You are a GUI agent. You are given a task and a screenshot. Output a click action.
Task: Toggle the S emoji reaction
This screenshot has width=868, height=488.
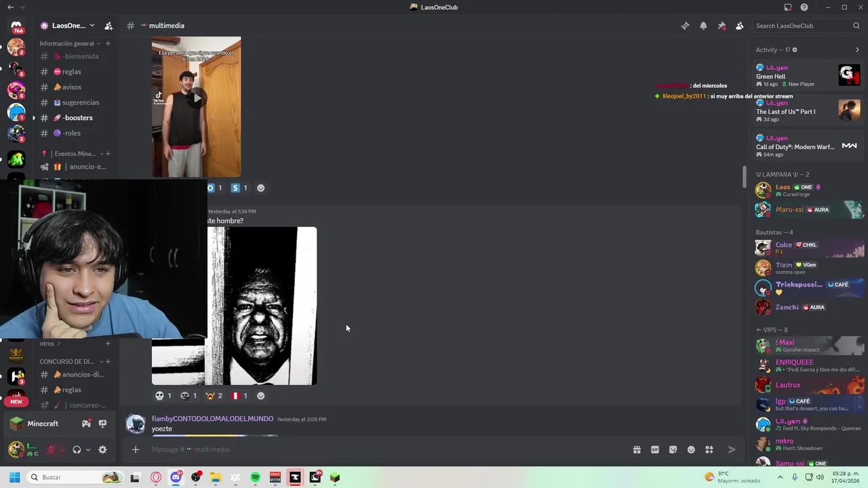[239, 188]
